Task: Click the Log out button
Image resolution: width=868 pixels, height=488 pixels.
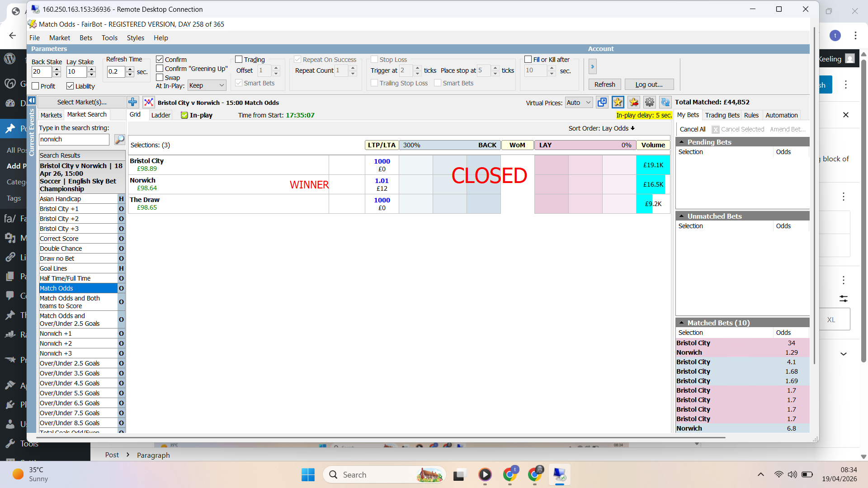Action: (649, 84)
